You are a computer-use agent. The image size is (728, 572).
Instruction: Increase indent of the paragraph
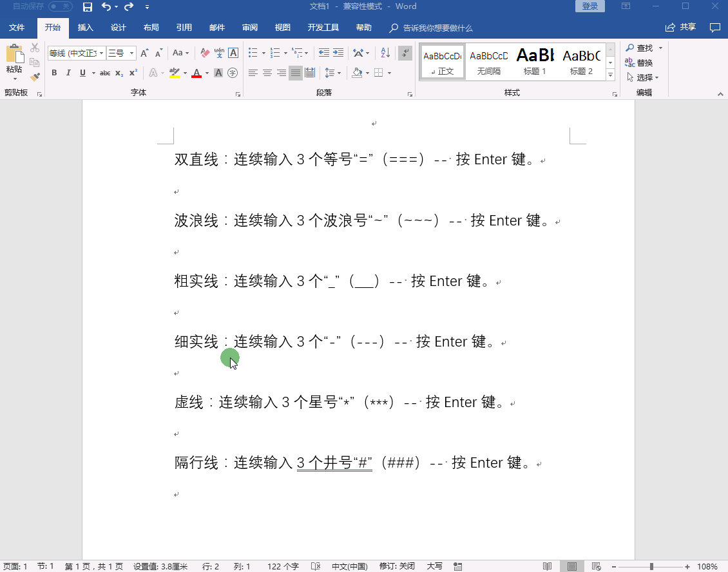(x=337, y=52)
